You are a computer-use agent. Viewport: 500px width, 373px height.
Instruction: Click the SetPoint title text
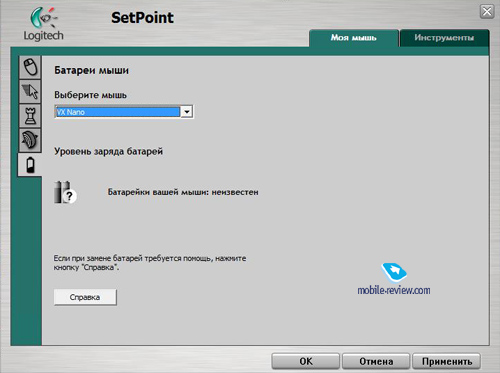tap(142, 18)
